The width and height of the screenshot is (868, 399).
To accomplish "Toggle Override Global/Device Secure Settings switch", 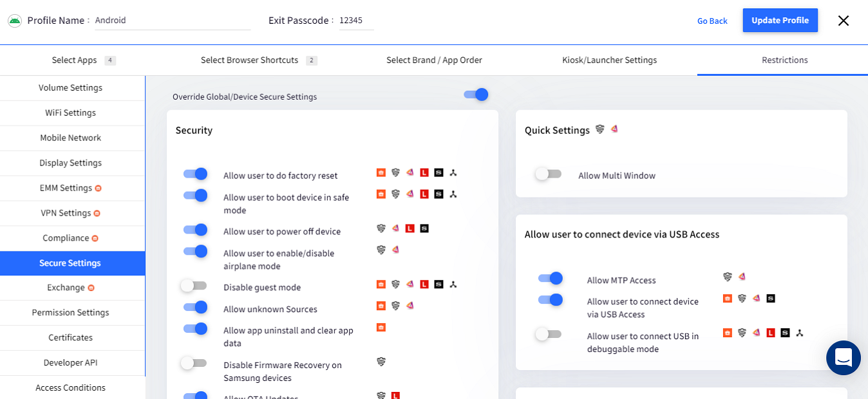I will pyautogui.click(x=476, y=95).
